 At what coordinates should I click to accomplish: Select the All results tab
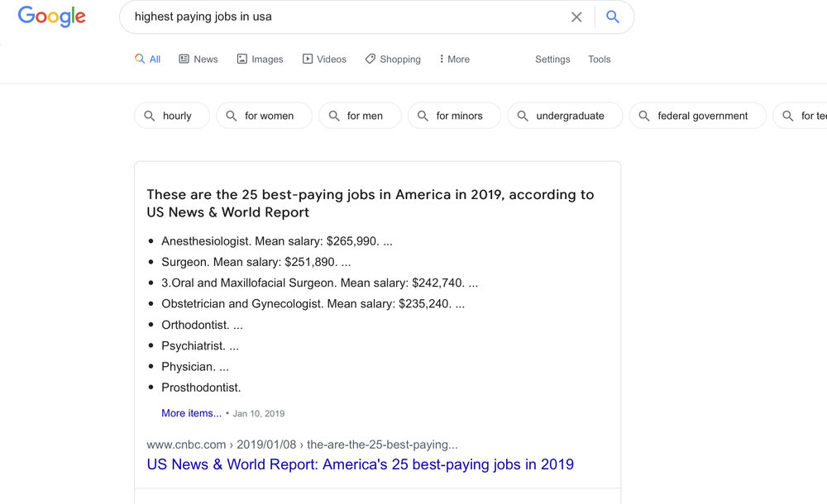pos(148,59)
